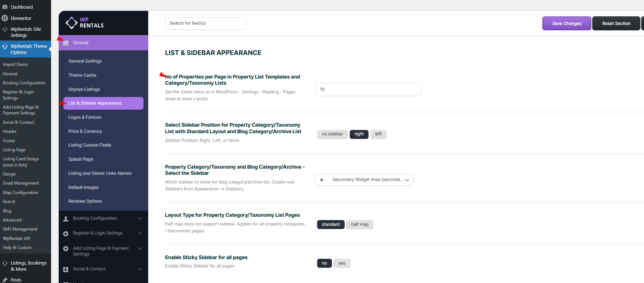Viewport: 644px width, 283px height.
Task: Expand the Booking Configuration section chevron
Action: pos(140,218)
